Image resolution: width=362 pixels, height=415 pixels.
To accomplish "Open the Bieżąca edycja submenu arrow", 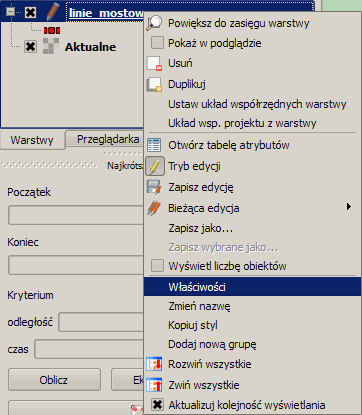I will click(349, 207).
